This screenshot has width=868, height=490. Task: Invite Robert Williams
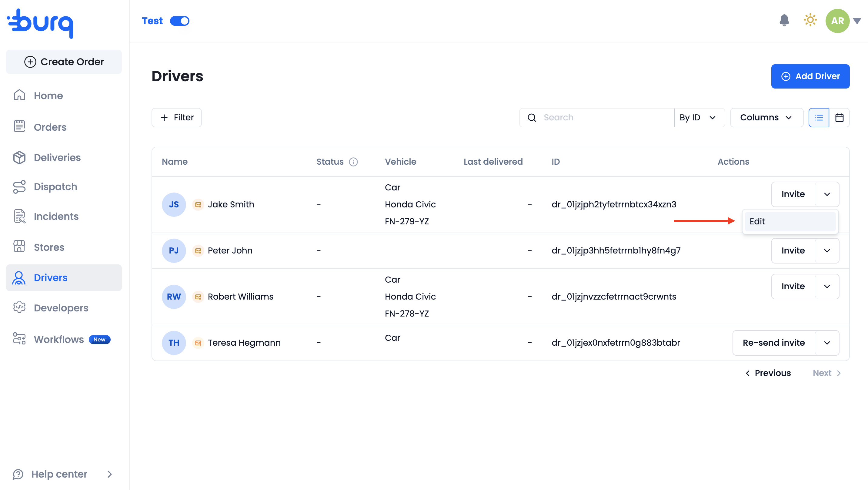(x=793, y=286)
